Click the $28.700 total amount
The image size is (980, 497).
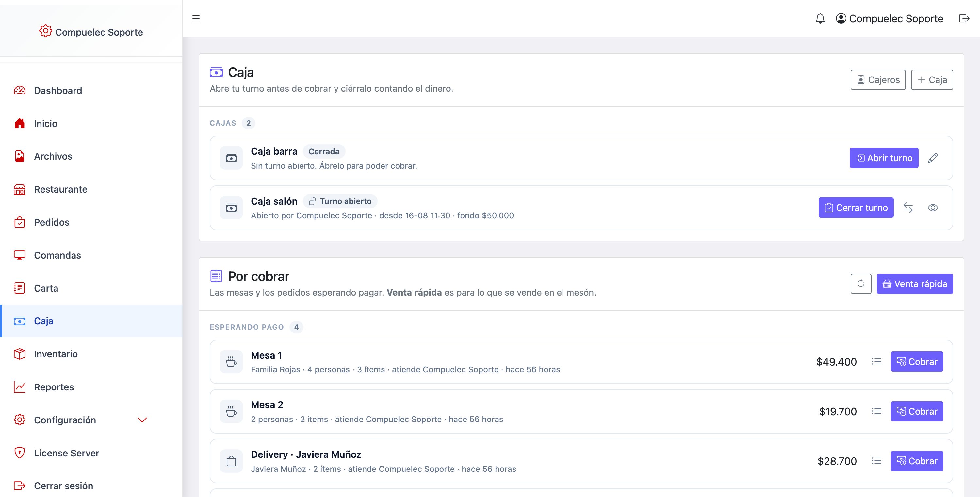click(x=837, y=461)
